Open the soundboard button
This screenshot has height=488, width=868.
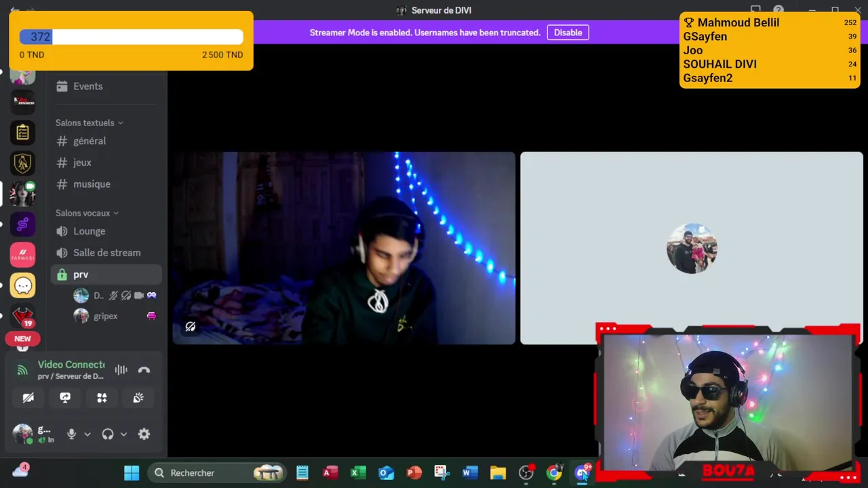coord(138,398)
